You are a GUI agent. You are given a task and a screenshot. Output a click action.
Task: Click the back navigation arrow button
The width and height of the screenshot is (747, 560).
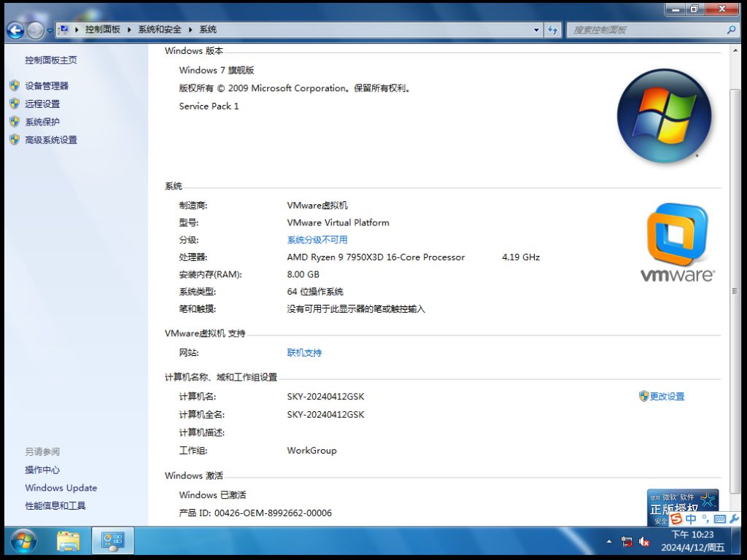pos(15,30)
